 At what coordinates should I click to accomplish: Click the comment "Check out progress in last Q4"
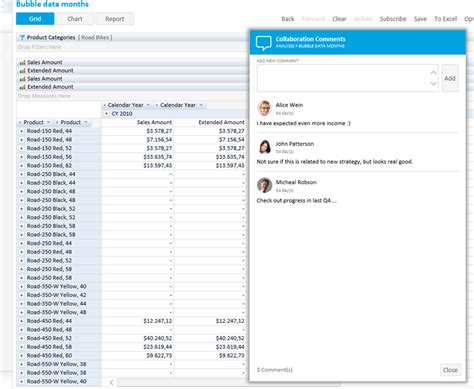pyautogui.click(x=297, y=201)
